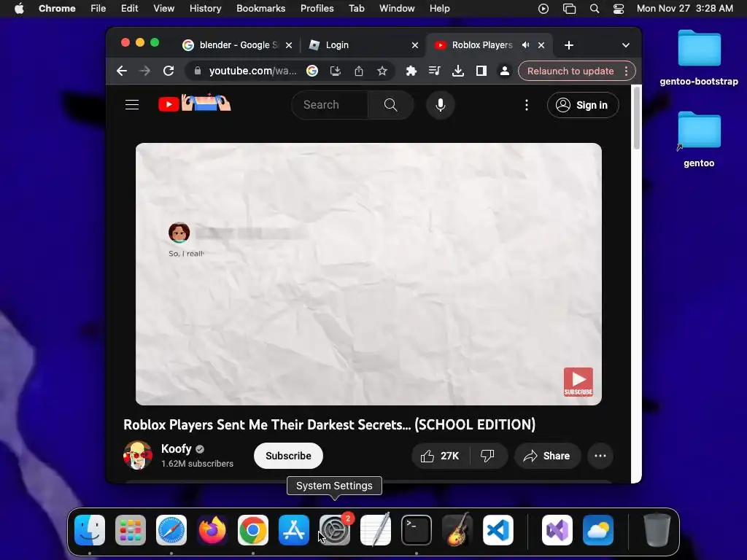Open Terminal from the Dock
The image size is (747, 560).
tap(417, 530)
